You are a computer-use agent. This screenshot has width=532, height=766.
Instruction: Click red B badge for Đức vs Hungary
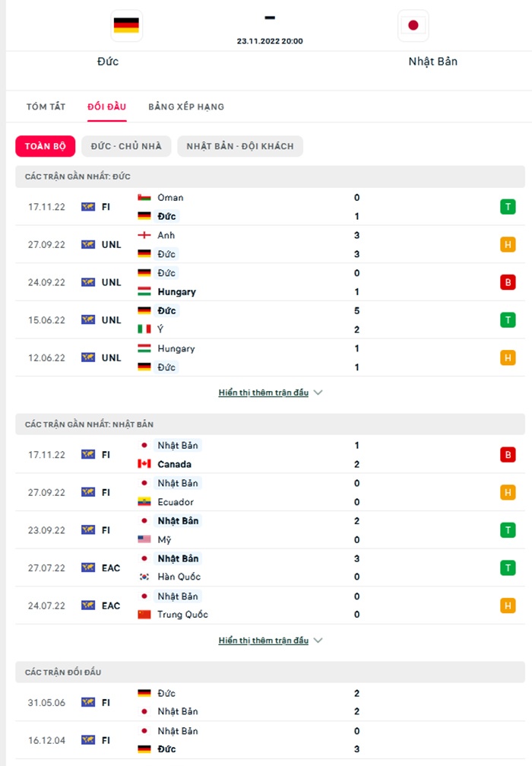pos(508,282)
